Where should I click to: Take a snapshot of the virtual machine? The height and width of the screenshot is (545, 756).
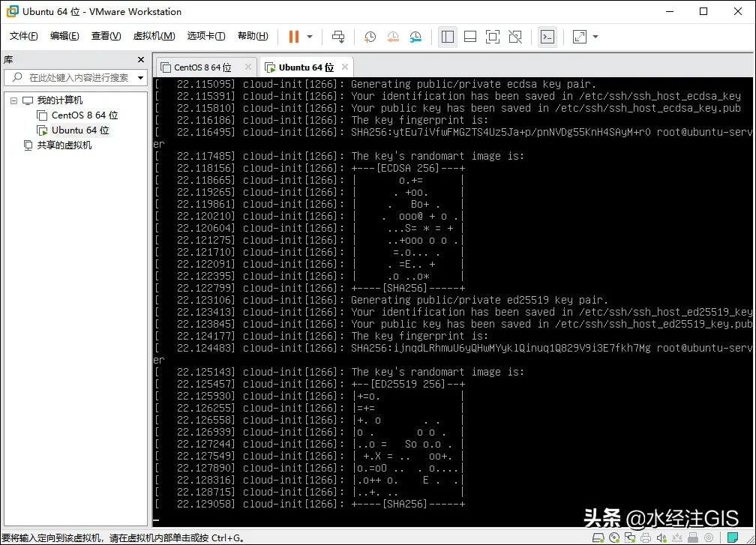pyautogui.click(x=369, y=36)
